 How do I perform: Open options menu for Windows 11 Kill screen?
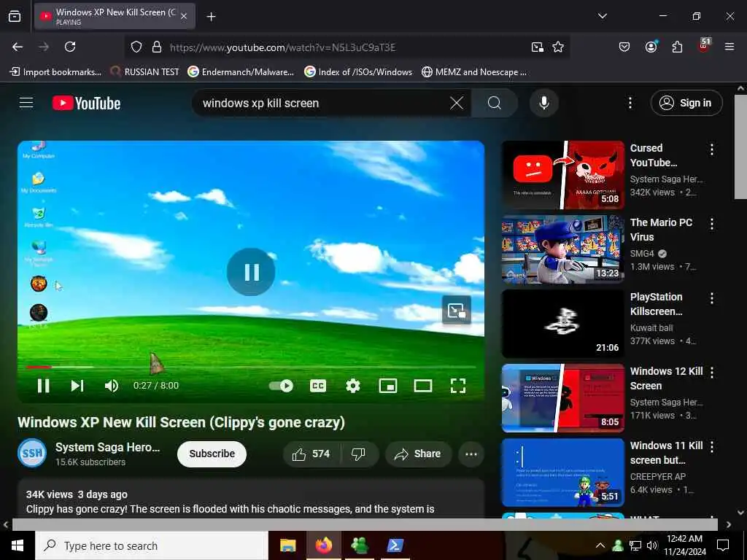tap(712, 447)
